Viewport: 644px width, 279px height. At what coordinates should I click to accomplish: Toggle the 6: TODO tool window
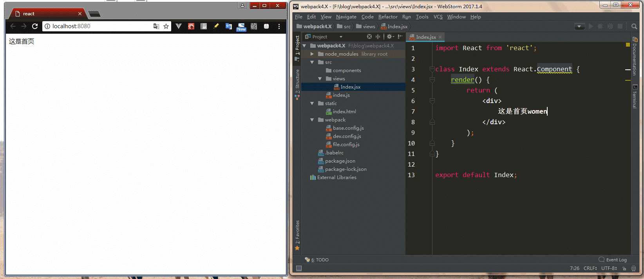tap(317, 260)
